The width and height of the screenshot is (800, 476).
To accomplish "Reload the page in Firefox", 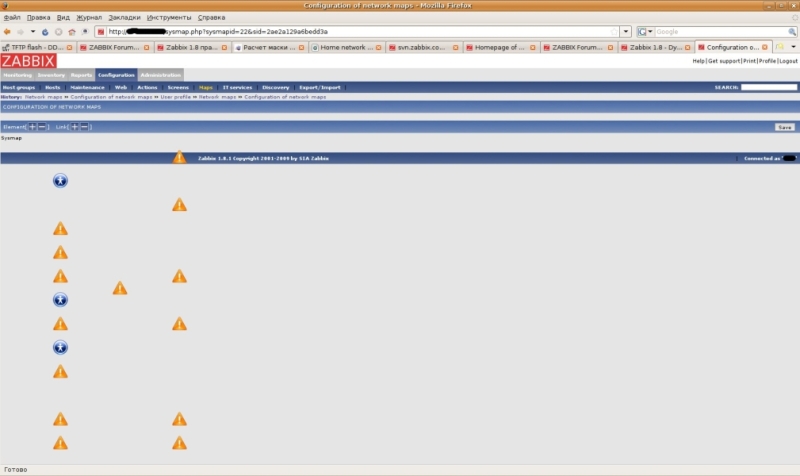I will click(x=45, y=32).
